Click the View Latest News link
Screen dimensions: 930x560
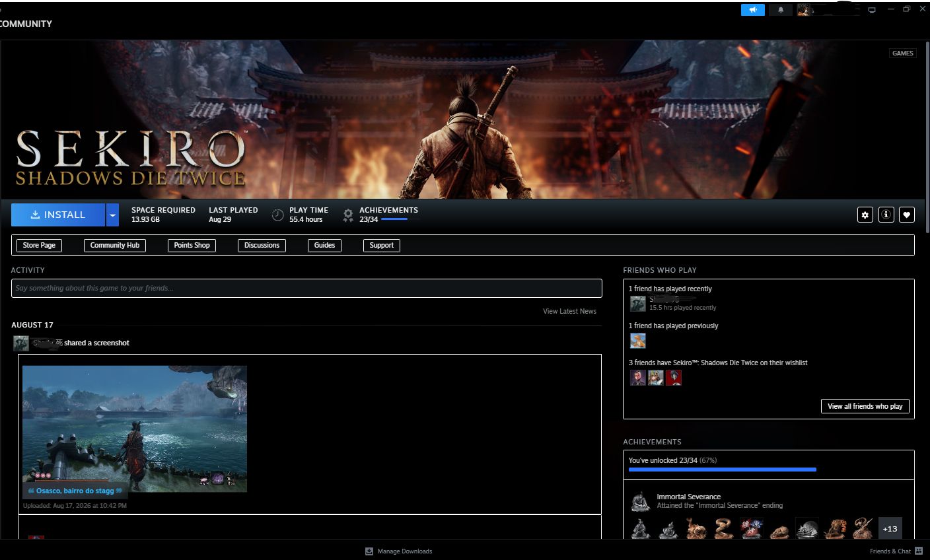point(569,311)
